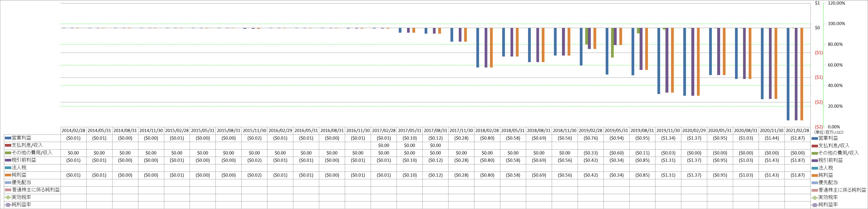Click 営業利益 entry in the right-side legend
This screenshot has height=209, width=868.
point(825,138)
